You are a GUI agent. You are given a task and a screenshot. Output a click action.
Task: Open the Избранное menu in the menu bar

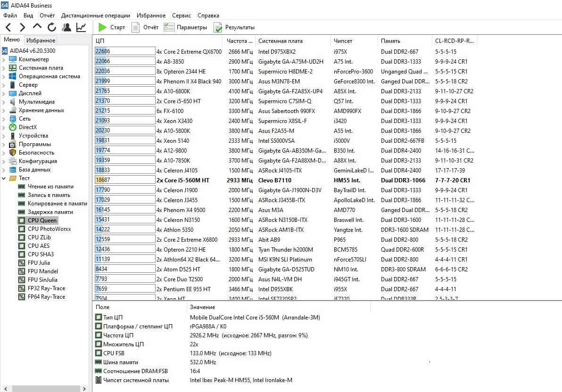[151, 16]
